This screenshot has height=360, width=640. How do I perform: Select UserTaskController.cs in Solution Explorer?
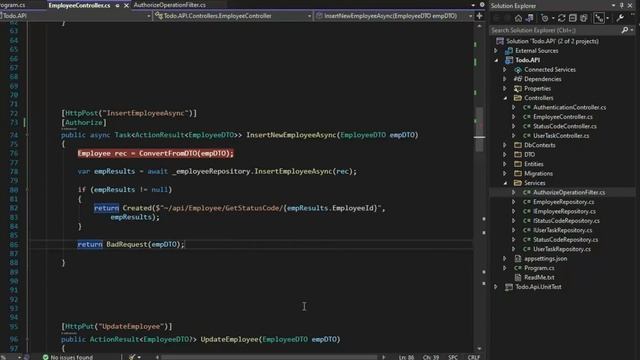561,136
